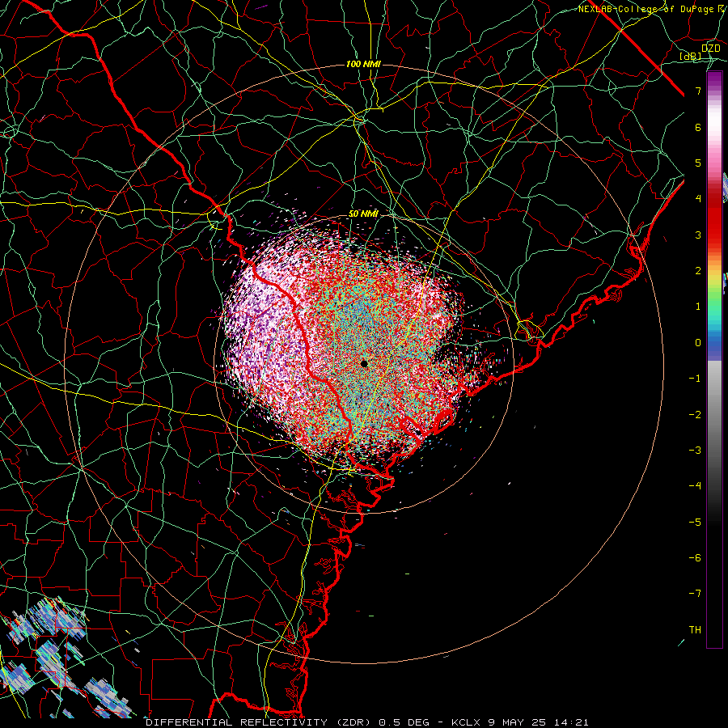The height and width of the screenshot is (728, 728).
Task: Click the "1" value on color scale
Action: pyautogui.click(x=698, y=307)
